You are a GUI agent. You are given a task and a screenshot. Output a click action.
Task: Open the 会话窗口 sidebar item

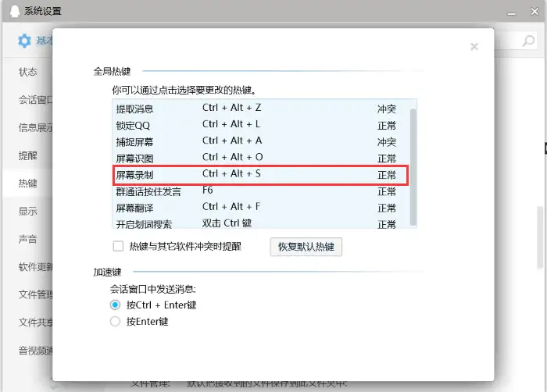[x=28, y=100]
